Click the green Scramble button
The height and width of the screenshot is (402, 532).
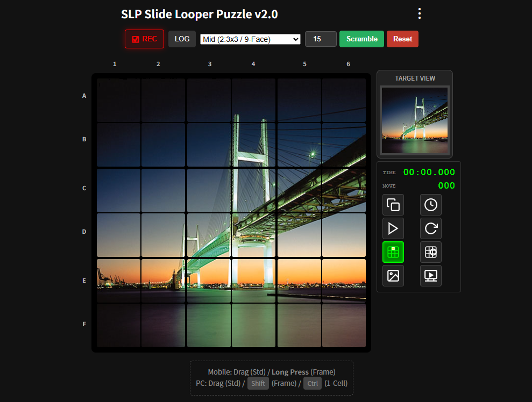coord(361,39)
